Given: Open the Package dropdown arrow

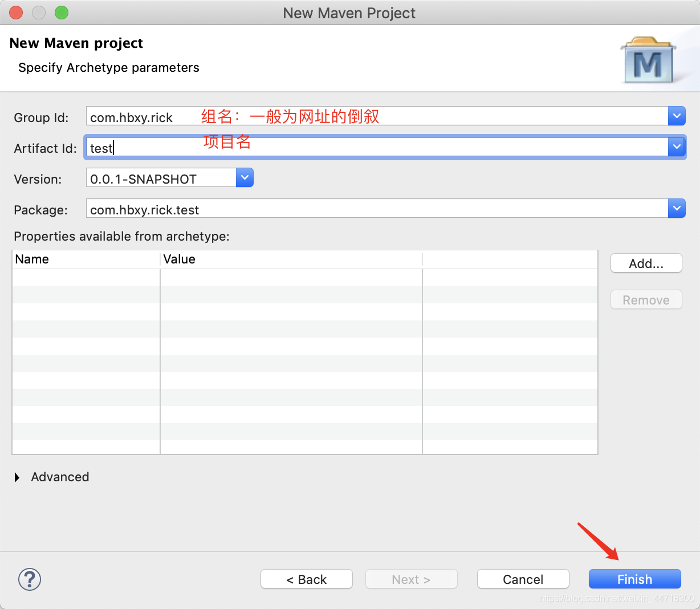Looking at the screenshot, I should 677,209.
